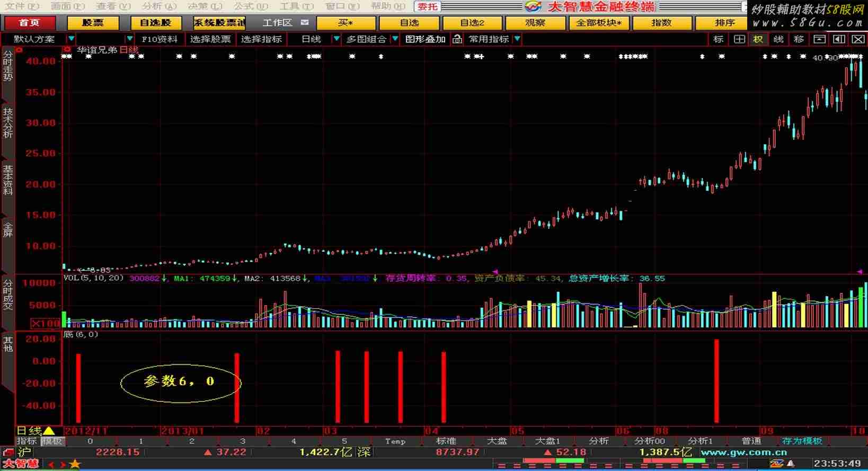Switch bottom strip to 指标 mode
The width and height of the screenshot is (868, 471).
[x=27, y=441]
